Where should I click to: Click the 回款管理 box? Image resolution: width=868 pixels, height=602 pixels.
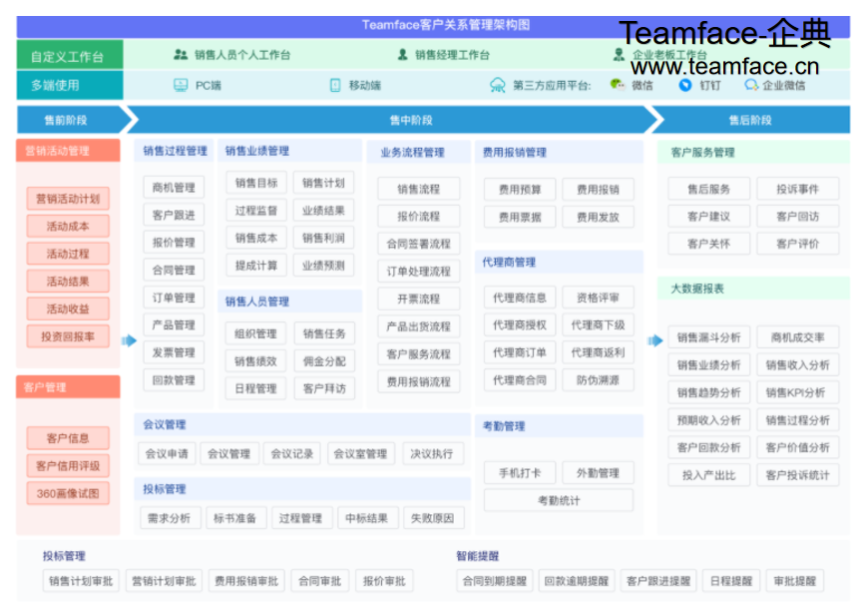tap(174, 380)
